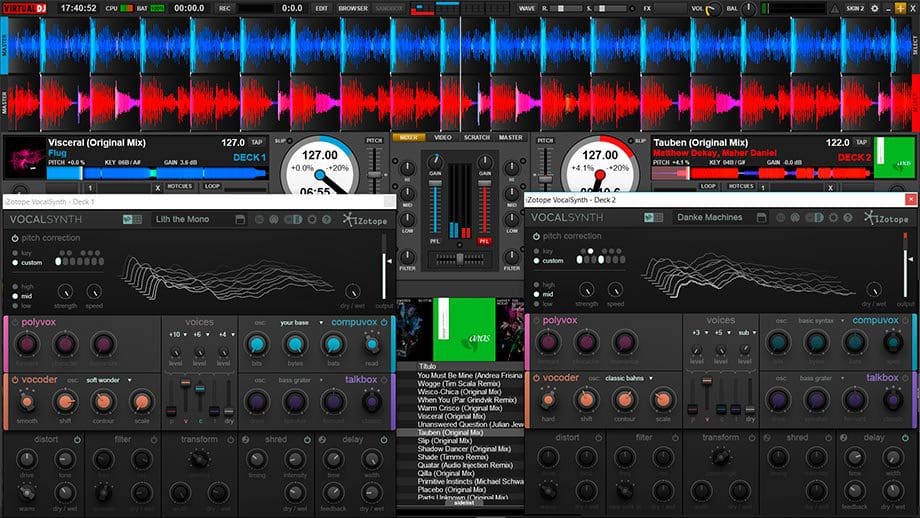Screen dimensions: 920x518
Task: Click BROWSER button in top bar
Action: tap(353, 8)
